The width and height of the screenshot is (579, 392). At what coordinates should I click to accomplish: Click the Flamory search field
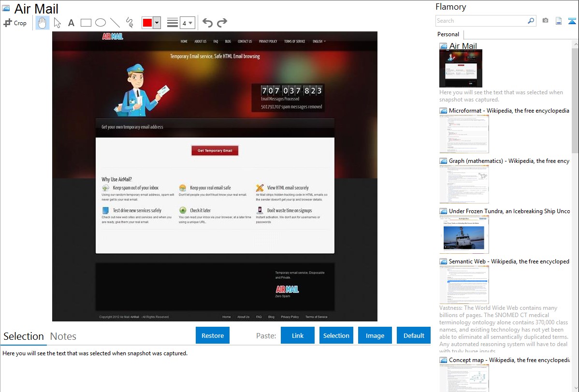[481, 21]
